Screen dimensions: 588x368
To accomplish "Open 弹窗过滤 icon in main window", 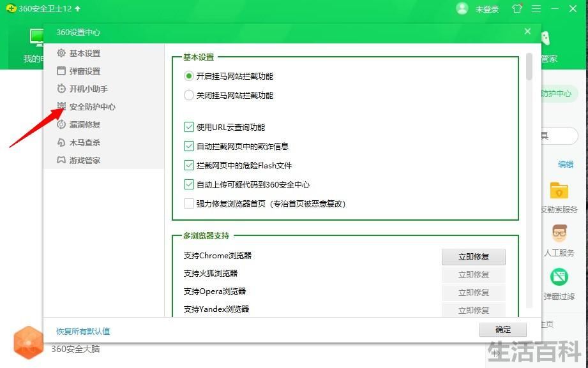I will [559, 277].
